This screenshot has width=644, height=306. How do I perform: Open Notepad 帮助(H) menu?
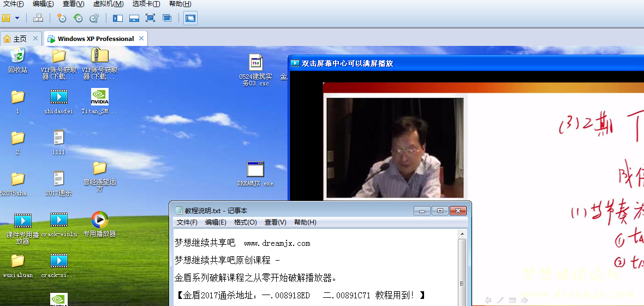(x=305, y=222)
